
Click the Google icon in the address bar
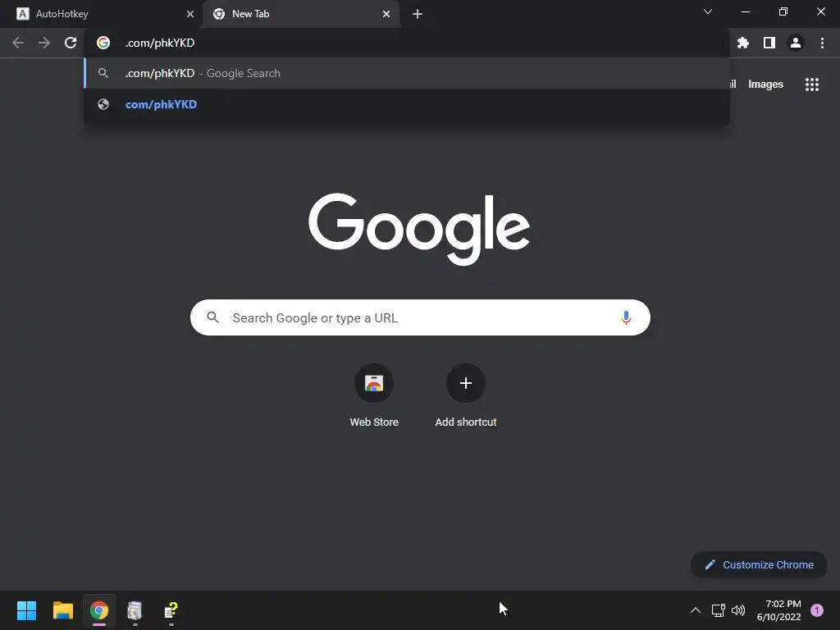point(103,43)
